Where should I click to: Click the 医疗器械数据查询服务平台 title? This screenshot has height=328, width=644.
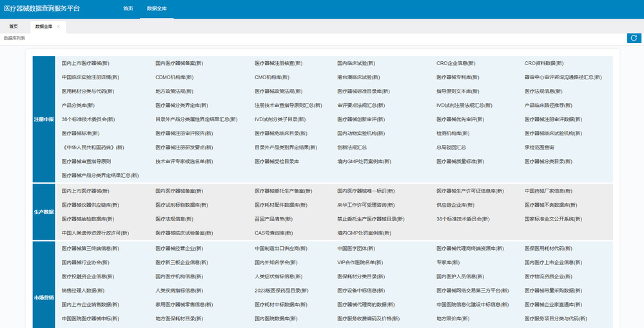42,8
